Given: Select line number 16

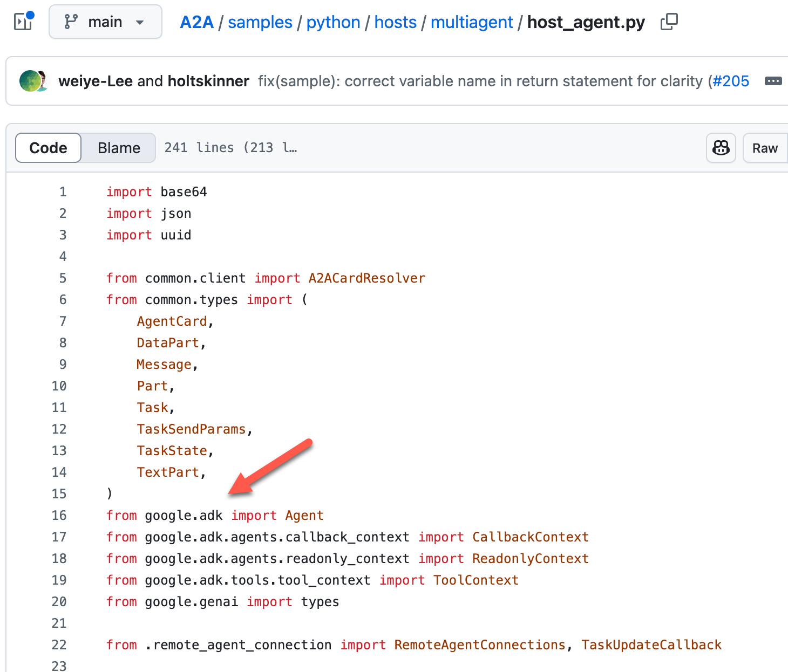Looking at the screenshot, I should (59, 515).
